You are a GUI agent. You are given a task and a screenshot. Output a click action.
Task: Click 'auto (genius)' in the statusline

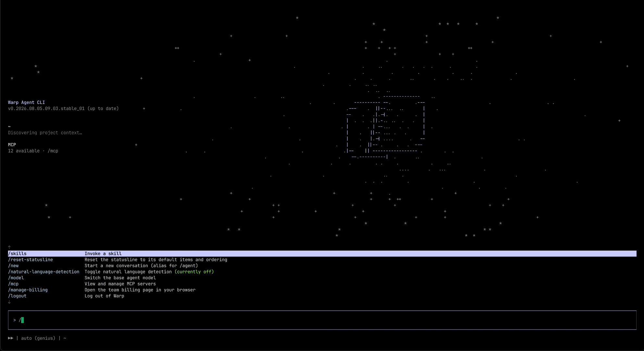click(38, 338)
